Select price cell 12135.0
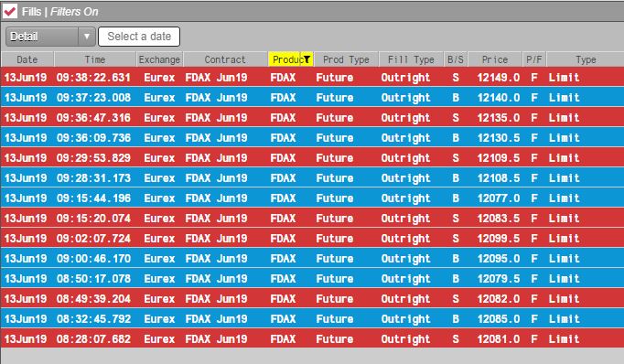 pyautogui.click(x=499, y=117)
